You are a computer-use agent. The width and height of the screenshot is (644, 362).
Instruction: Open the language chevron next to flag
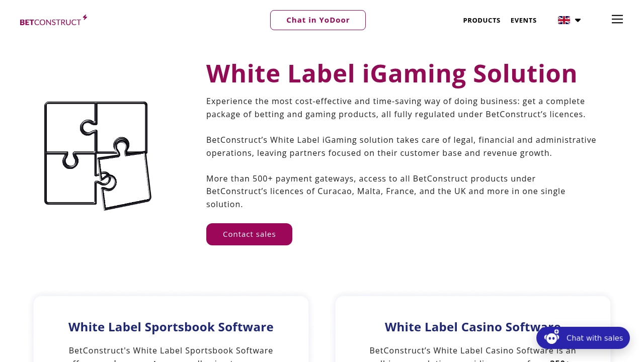tap(577, 19)
